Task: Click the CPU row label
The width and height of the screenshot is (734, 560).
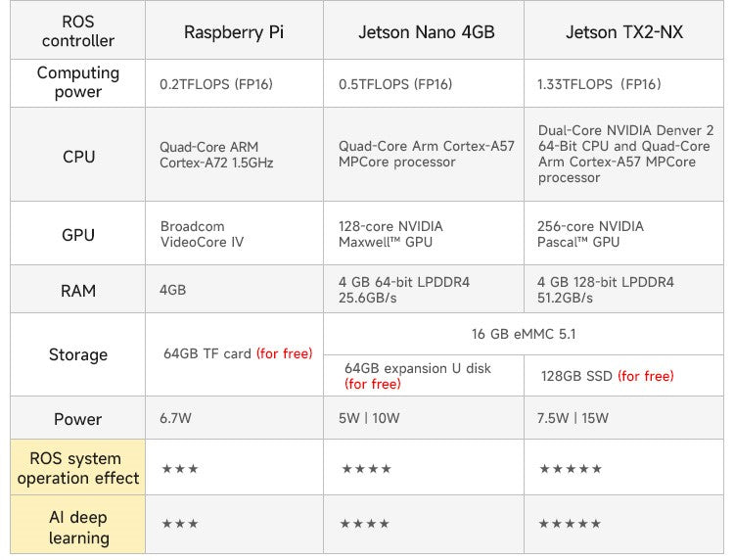Action: [x=77, y=156]
